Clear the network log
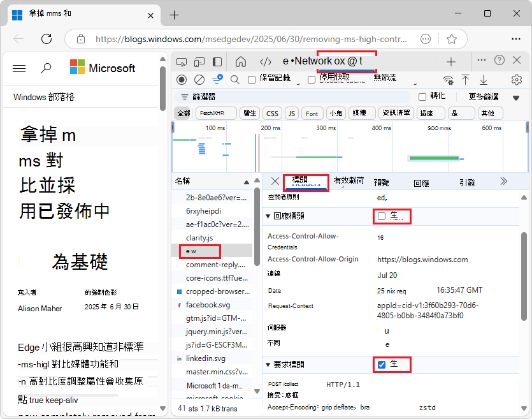The height and width of the screenshot is (419, 532). (x=199, y=80)
